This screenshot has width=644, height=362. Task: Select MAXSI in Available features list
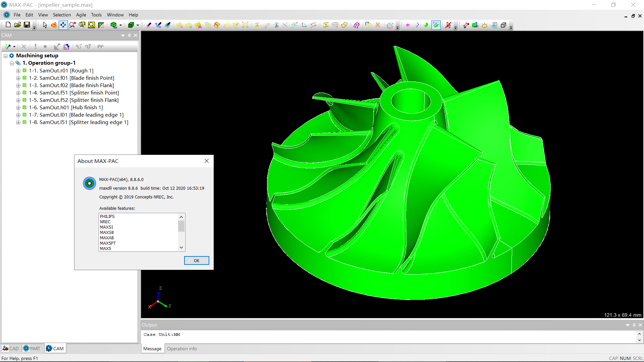coord(106,227)
